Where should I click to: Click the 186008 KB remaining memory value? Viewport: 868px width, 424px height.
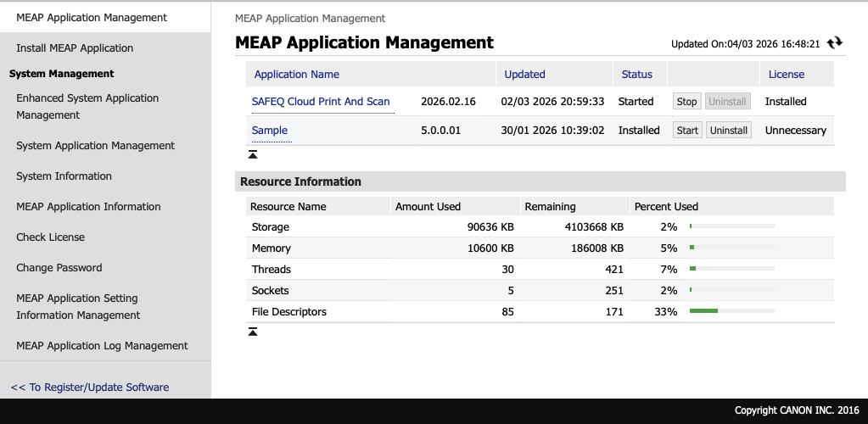(x=597, y=248)
